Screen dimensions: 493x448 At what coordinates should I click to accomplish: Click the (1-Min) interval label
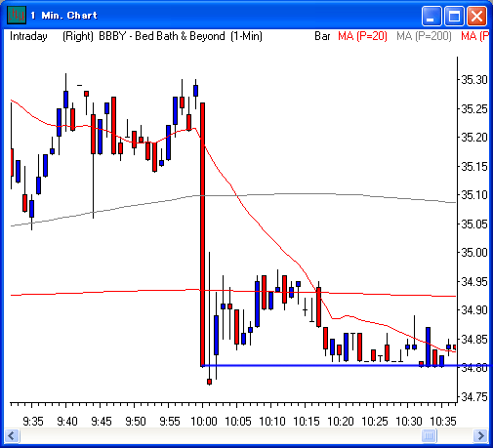pyautogui.click(x=246, y=36)
